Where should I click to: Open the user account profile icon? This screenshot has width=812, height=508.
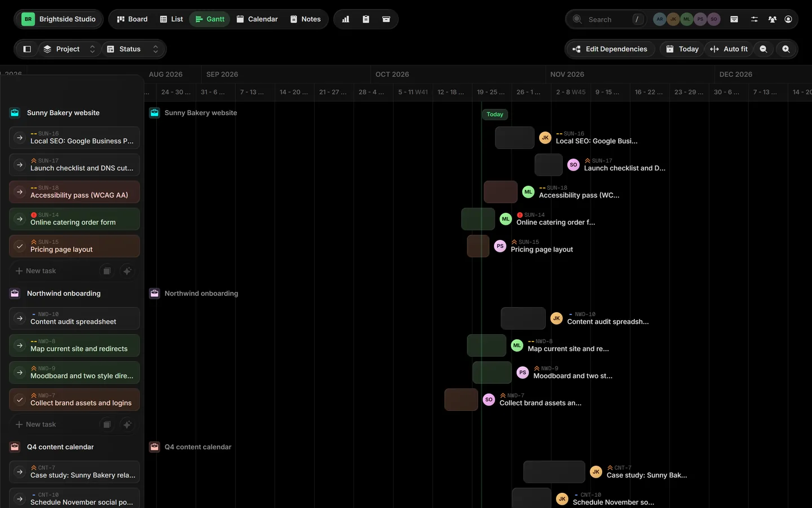tap(788, 19)
